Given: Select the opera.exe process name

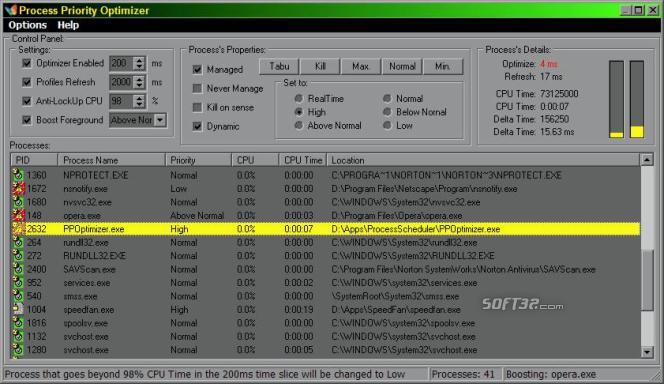Looking at the screenshot, I should click(82, 215).
